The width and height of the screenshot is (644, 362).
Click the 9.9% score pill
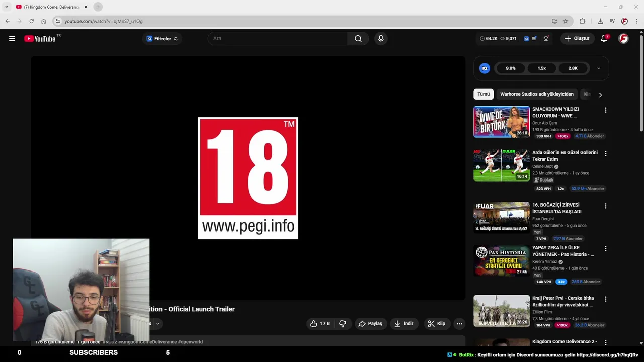(511, 68)
